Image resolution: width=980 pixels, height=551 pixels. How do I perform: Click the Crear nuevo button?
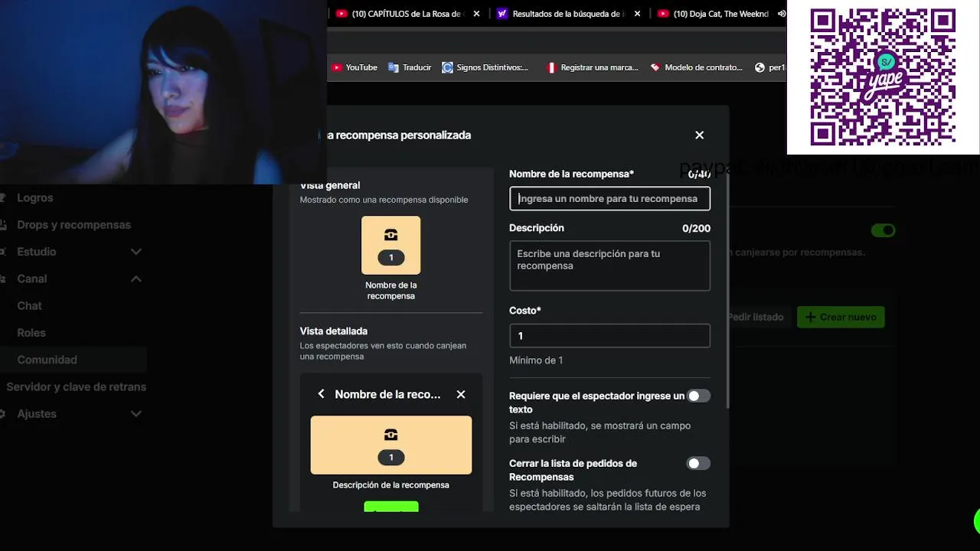click(841, 317)
